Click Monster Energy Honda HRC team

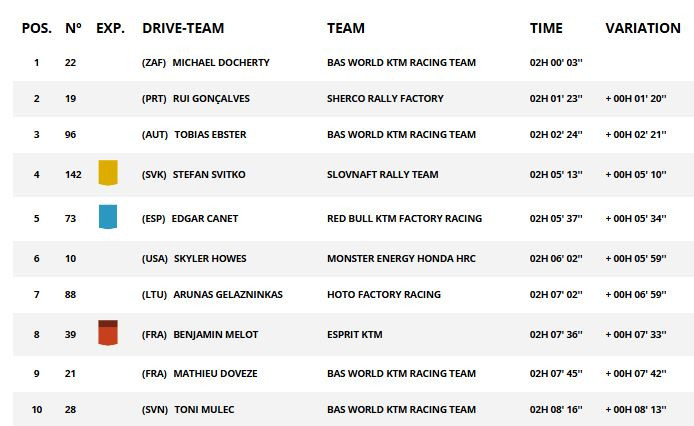point(401,258)
